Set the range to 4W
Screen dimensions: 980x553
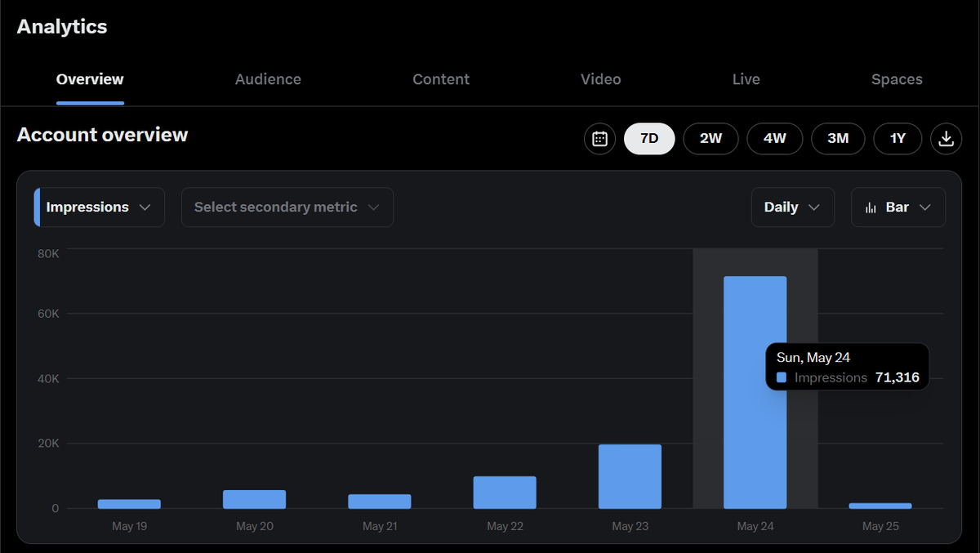tap(775, 138)
